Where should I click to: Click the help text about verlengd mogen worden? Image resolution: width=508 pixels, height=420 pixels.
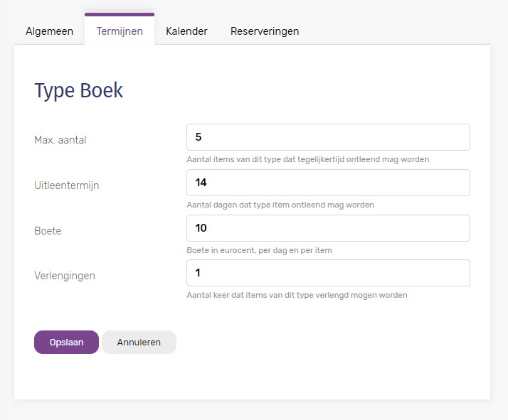pos(297,295)
